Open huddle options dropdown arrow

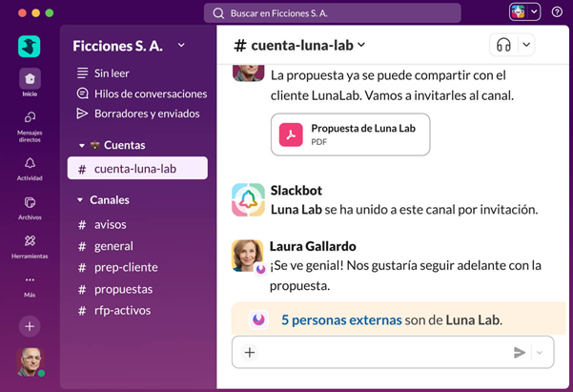[525, 45]
